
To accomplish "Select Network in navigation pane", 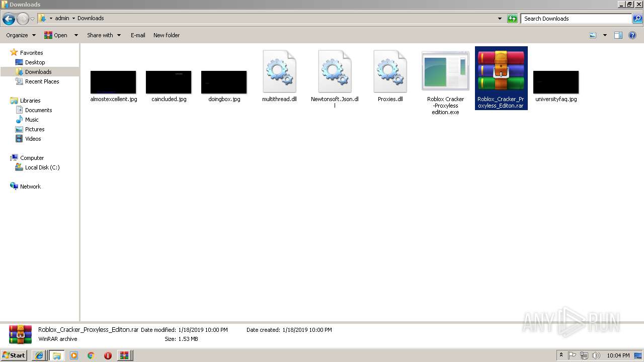I will coord(30,187).
